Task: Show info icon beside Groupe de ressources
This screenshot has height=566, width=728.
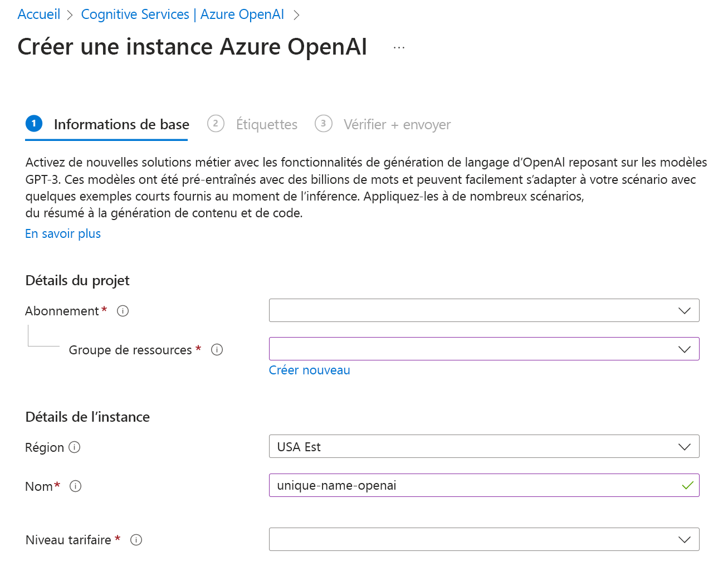Action: 217,349
